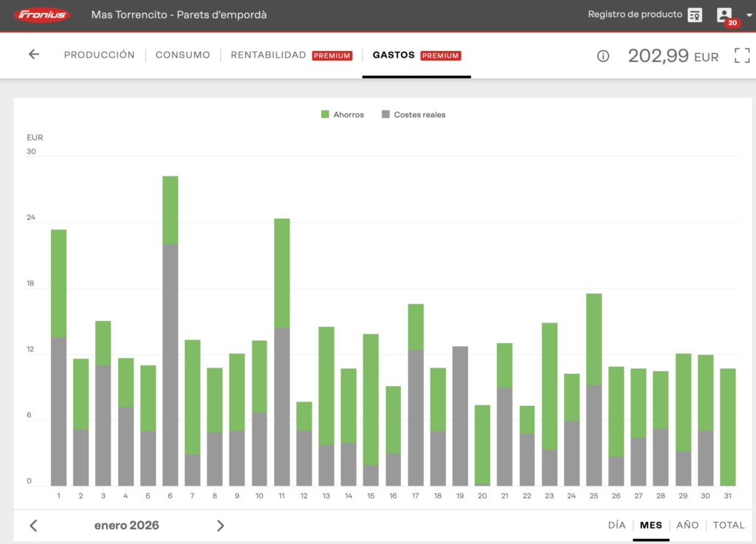Toggle Ahorros series in legend

coord(343,114)
